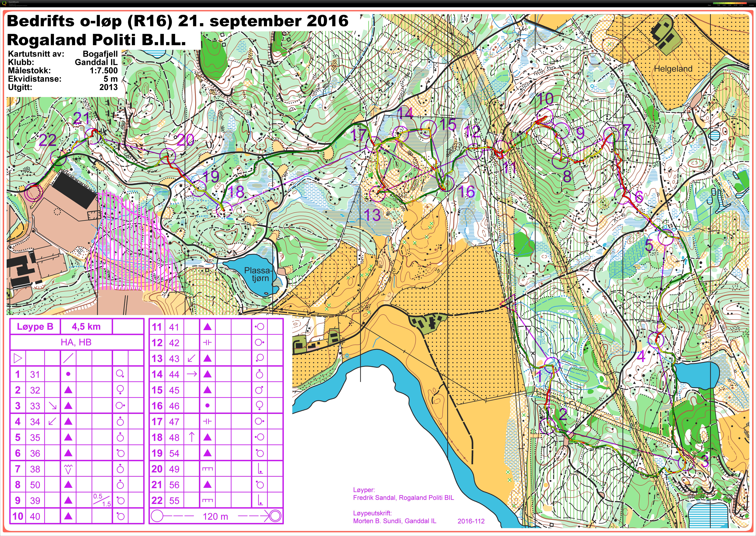Click control code 54 in row 19
The image size is (756, 536).
174,453
